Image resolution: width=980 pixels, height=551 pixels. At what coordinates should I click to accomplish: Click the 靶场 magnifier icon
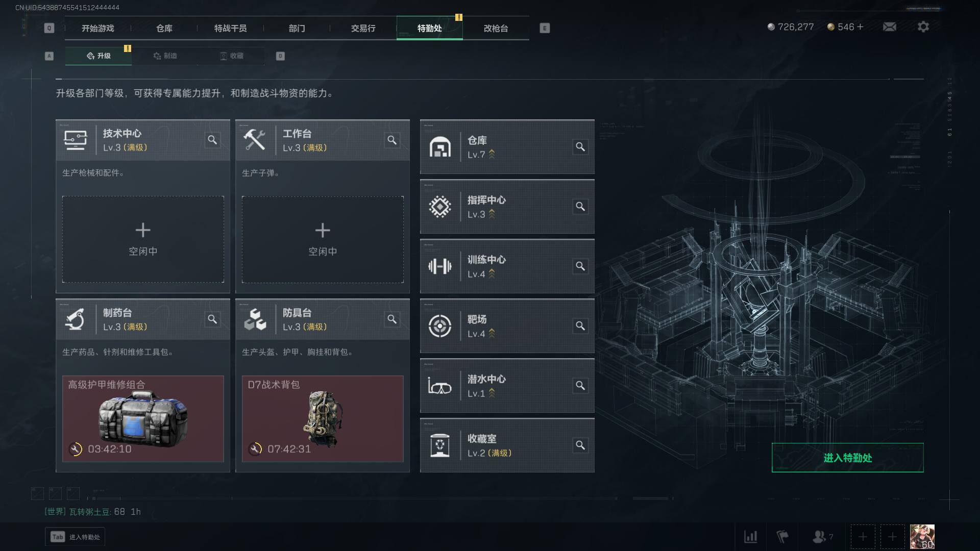tap(580, 326)
